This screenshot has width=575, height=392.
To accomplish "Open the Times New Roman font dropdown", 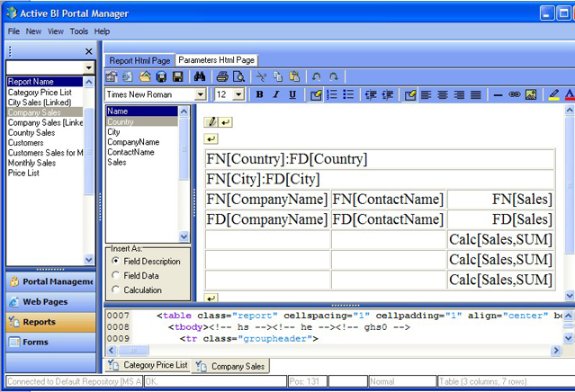I will pyautogui.click(x=201, y=94).
